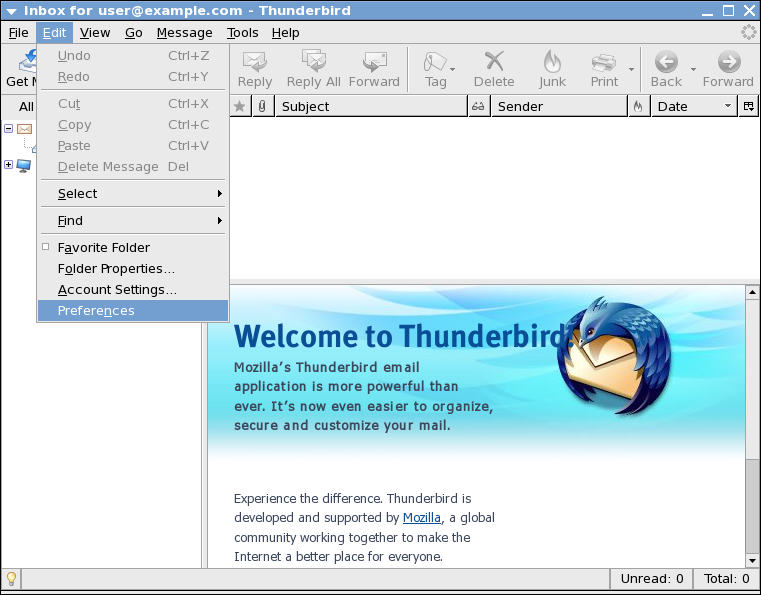Sort by junk status flame column

point(638,106)
